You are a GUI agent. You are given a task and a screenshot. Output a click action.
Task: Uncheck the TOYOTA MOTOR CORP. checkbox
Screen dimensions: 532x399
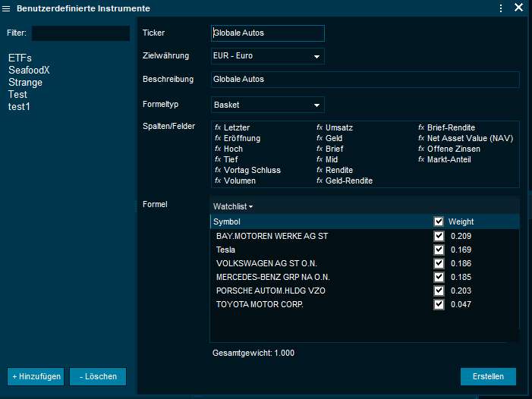(439, 304)
